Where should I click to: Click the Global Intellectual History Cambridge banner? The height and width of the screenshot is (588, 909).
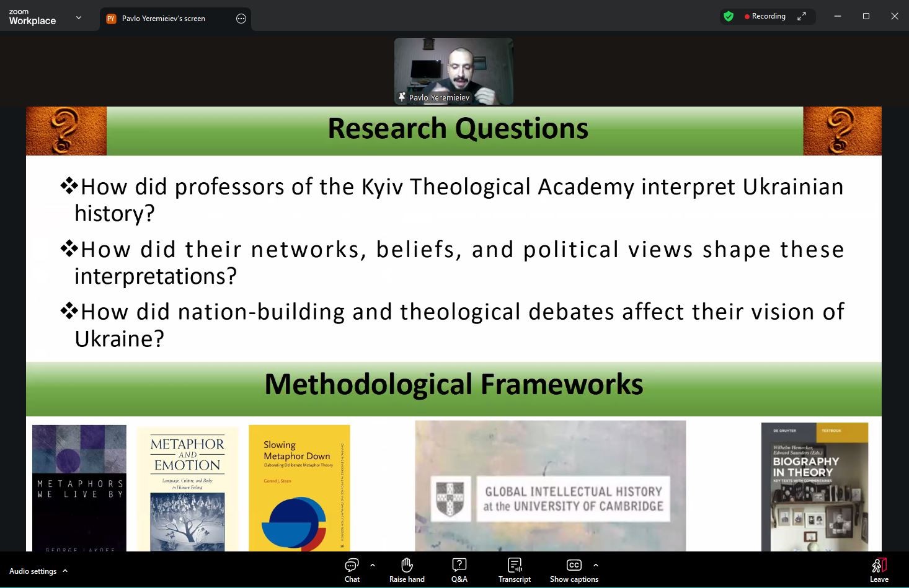pyautogui.click(x=550, y=486)
